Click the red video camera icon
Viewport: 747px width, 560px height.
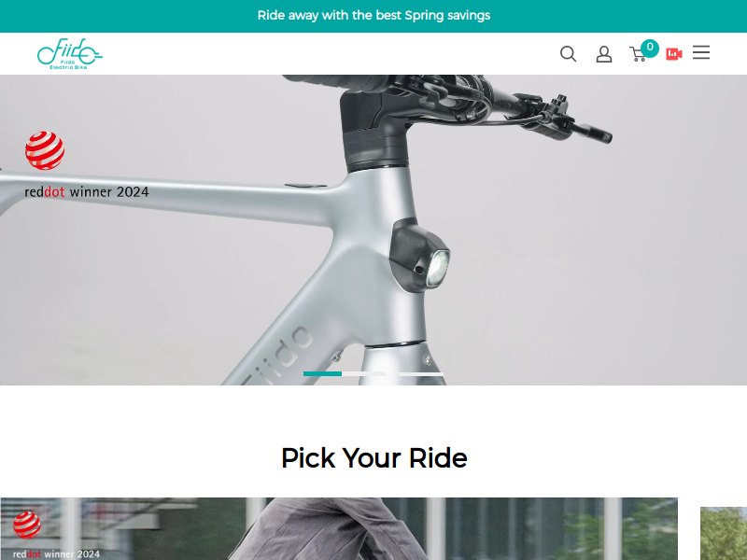click(x=673, y=54)
